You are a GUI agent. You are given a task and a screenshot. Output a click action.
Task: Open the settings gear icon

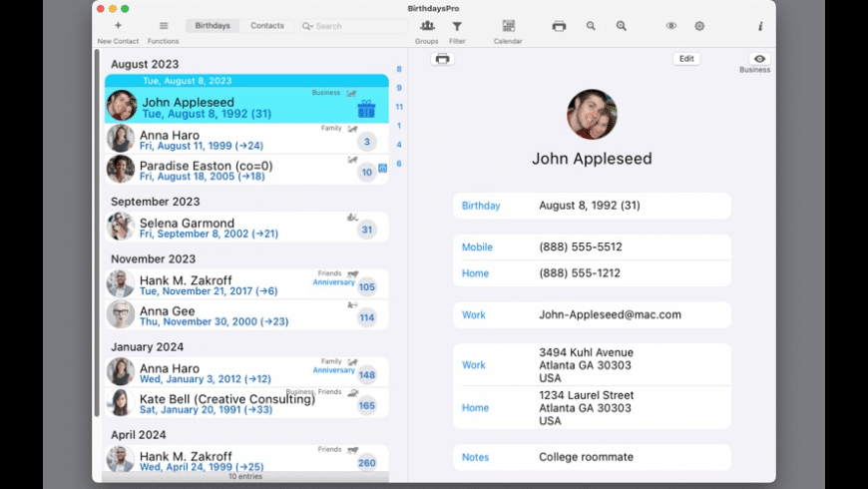pyautogui.click(x=699, y=26)
